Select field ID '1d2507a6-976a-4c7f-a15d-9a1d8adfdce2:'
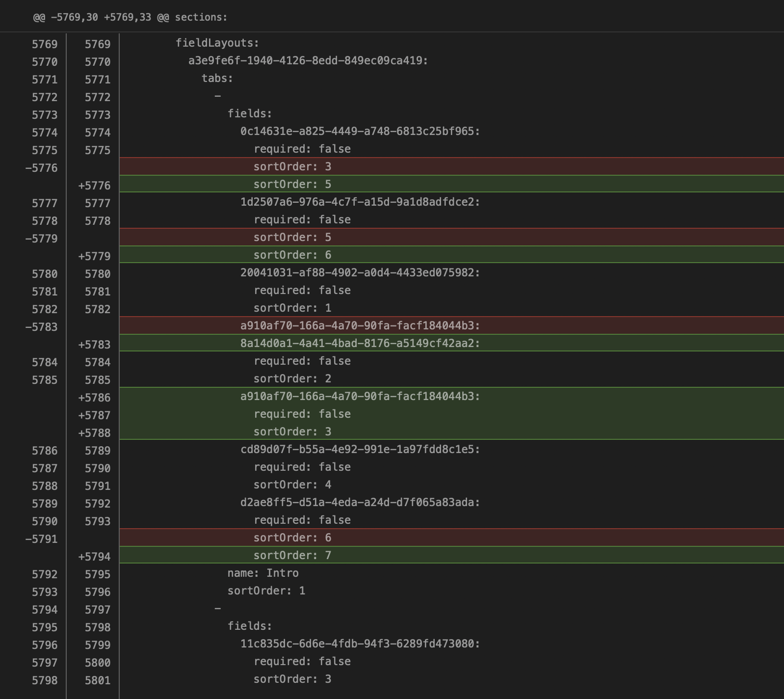The height and width of the screenshot is (699, 784). (360, 202)
